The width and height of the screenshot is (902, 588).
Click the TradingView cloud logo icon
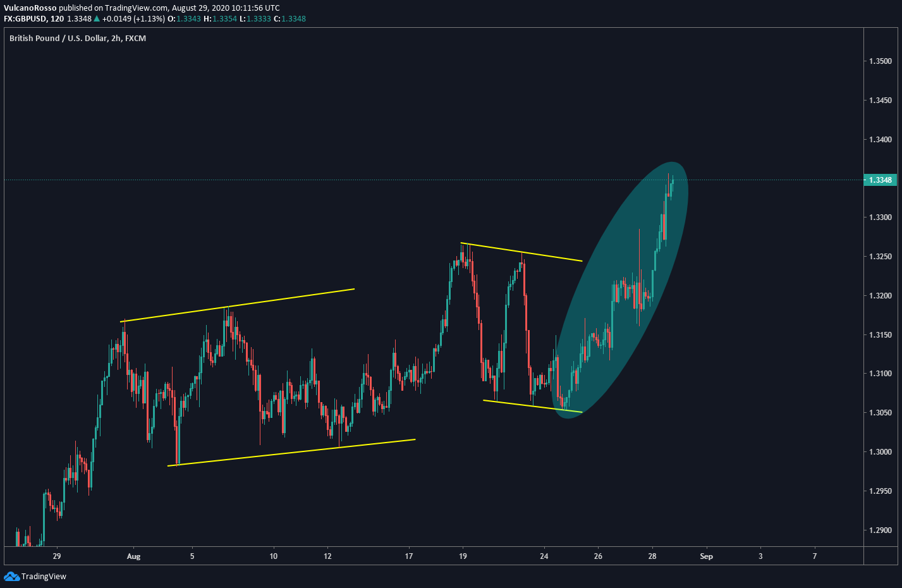[11, 576]
